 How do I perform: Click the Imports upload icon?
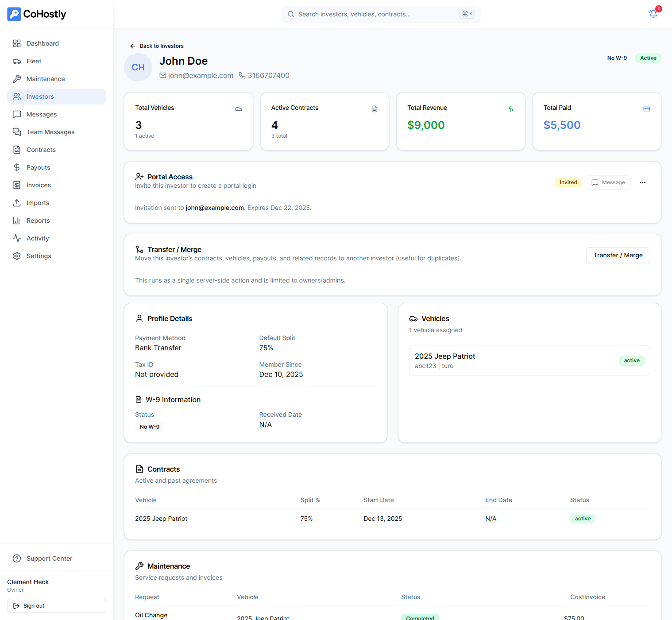pyautogui.click(x=17, y=203)
